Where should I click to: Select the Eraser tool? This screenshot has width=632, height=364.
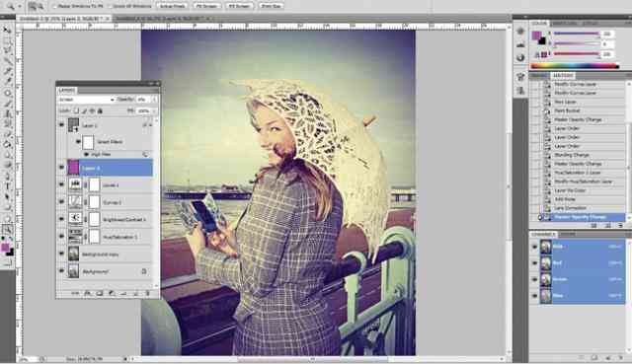click(7, 134)
